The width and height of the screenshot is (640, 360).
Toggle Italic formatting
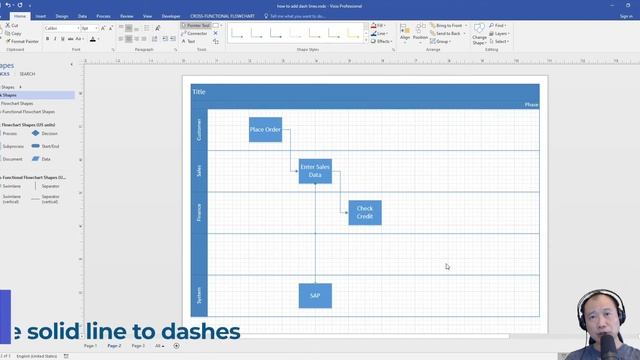pos(55,39)
